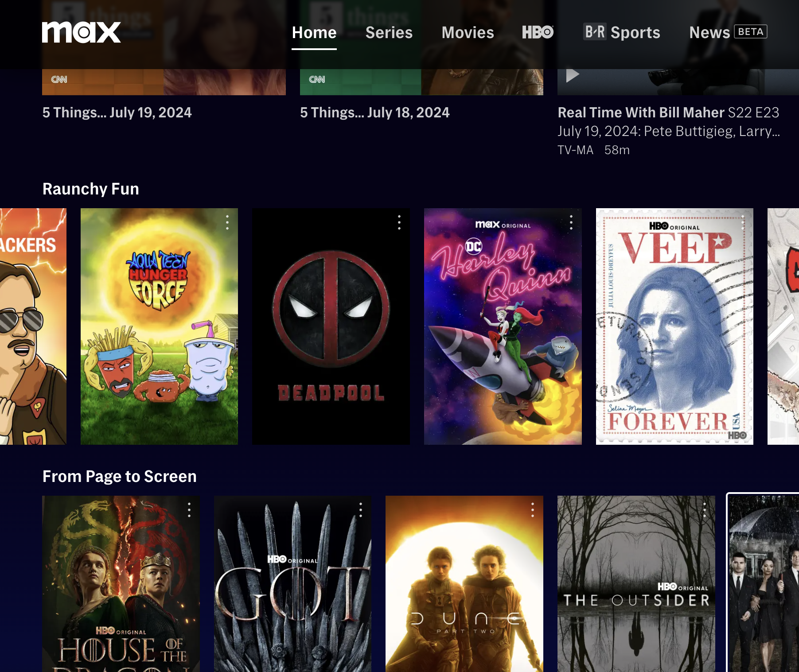Open the Aqua Teen Hunger Force poster
This screenshot has height=672, width=799.
pyautogui.click(x=159, y=326)
